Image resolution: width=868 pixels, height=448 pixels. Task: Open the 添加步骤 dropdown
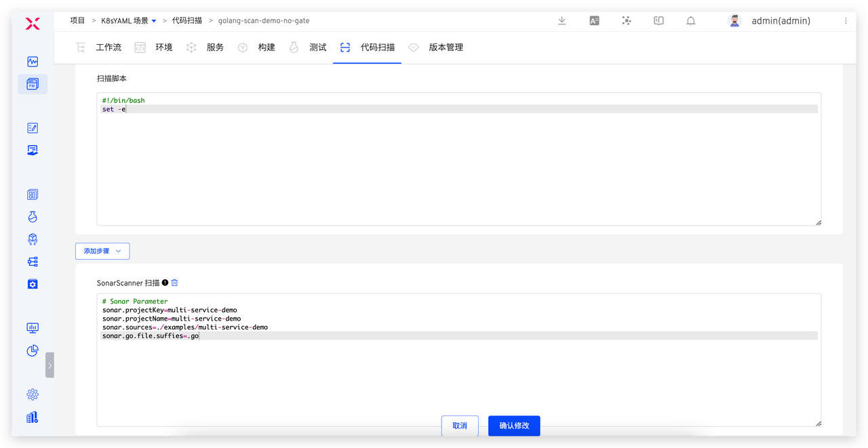click(102, 251)
